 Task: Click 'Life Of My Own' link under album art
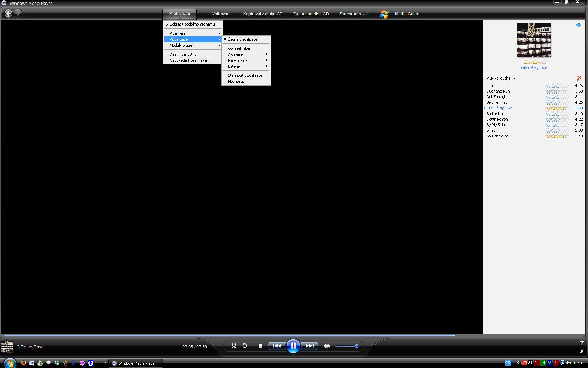coord(534,68)
